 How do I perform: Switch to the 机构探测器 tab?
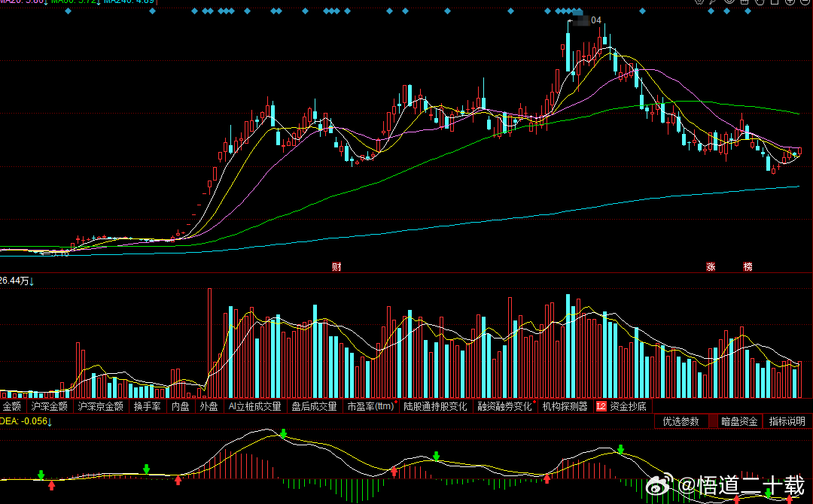(565, 407)
